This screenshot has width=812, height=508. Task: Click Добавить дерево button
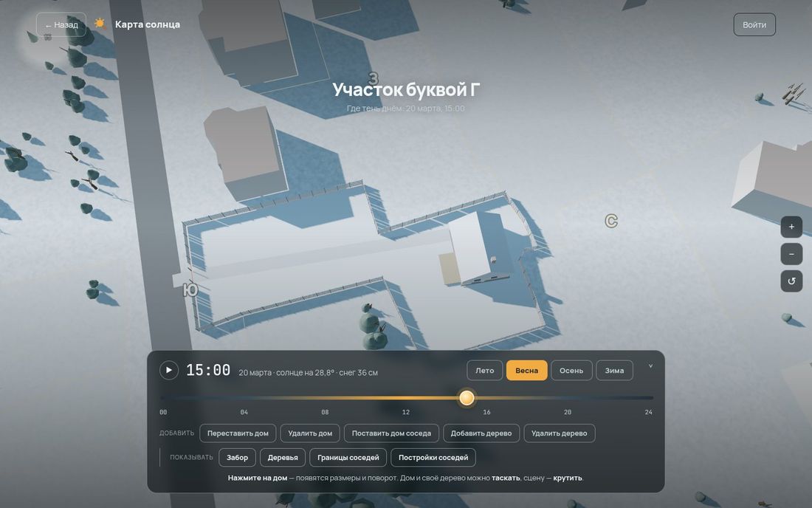[x=481, y=433]
